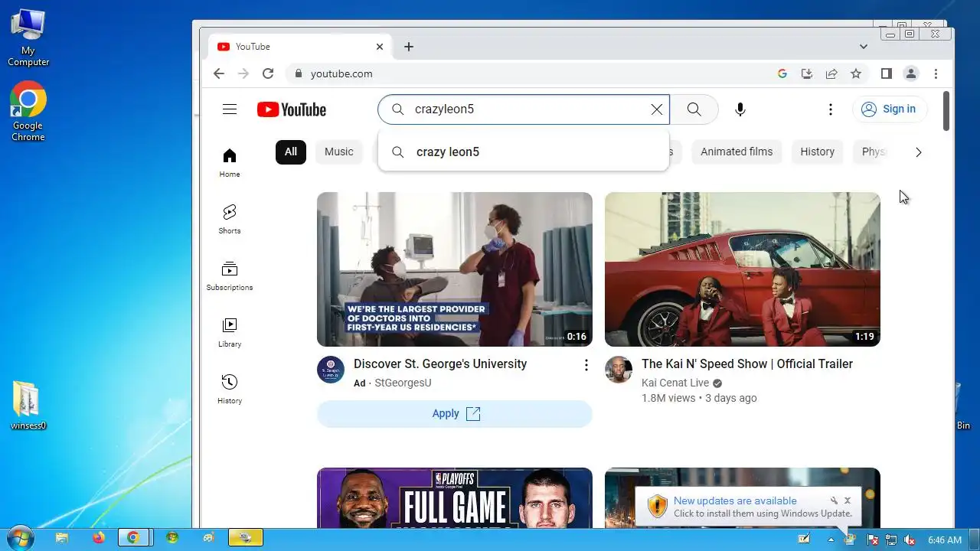Open Subscriptions in sidebar
This screenshot has width=980, height=551.
[230, 276]
